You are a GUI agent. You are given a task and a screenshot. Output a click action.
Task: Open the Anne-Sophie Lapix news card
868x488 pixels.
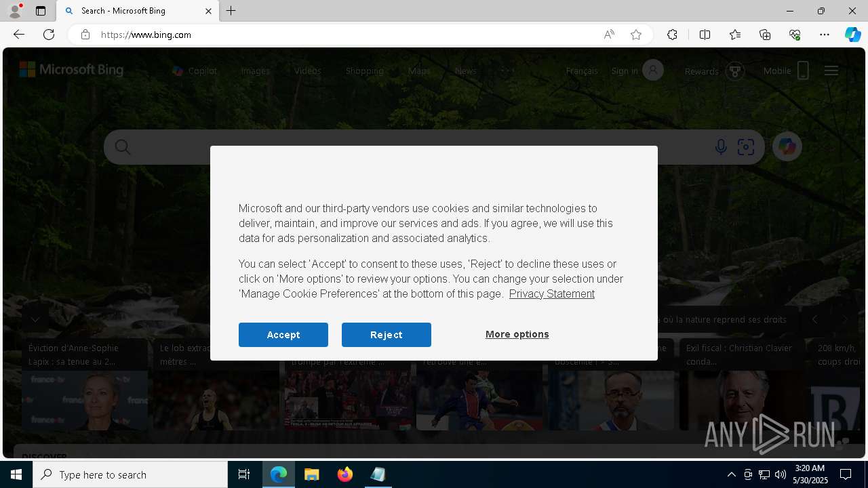pos(85,384)
